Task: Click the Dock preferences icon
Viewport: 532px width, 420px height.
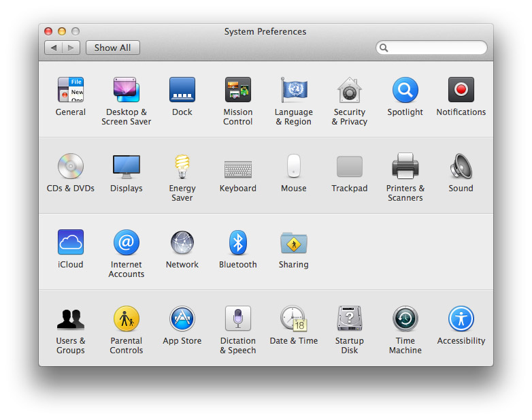Action: coord(182,90)
